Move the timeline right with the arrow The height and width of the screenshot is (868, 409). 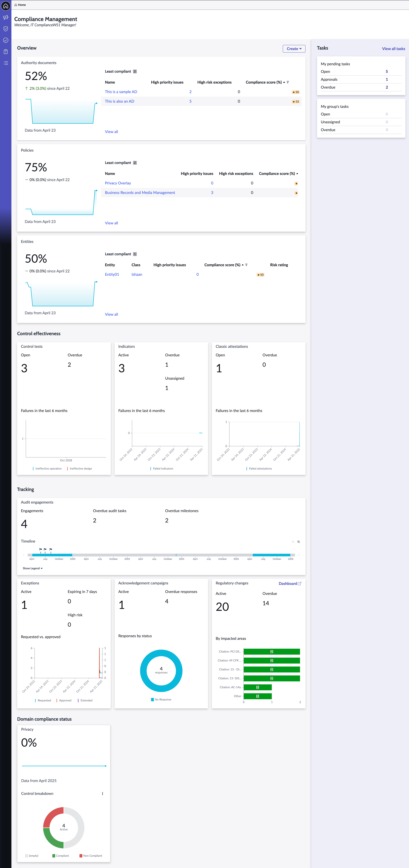tap(299, 555)
